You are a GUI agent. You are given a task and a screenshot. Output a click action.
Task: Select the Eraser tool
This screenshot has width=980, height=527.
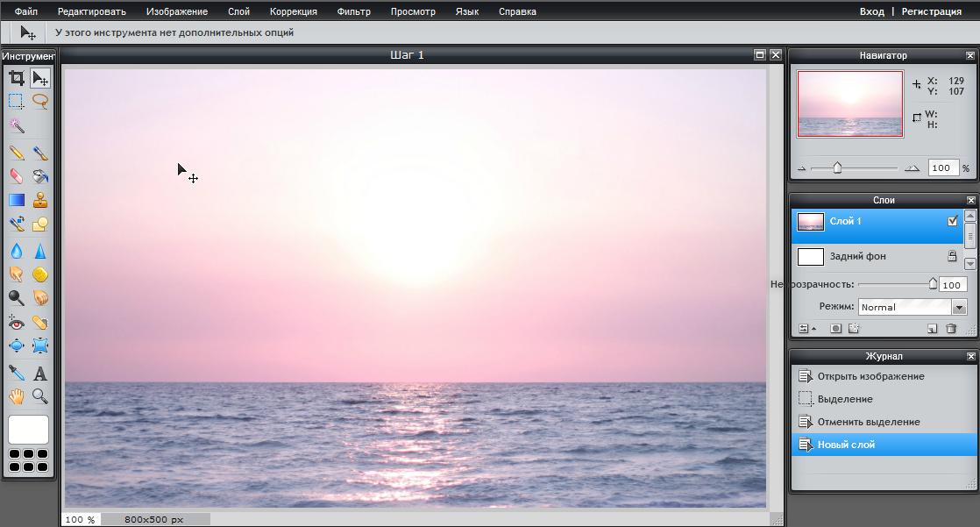tap(16, 176)
